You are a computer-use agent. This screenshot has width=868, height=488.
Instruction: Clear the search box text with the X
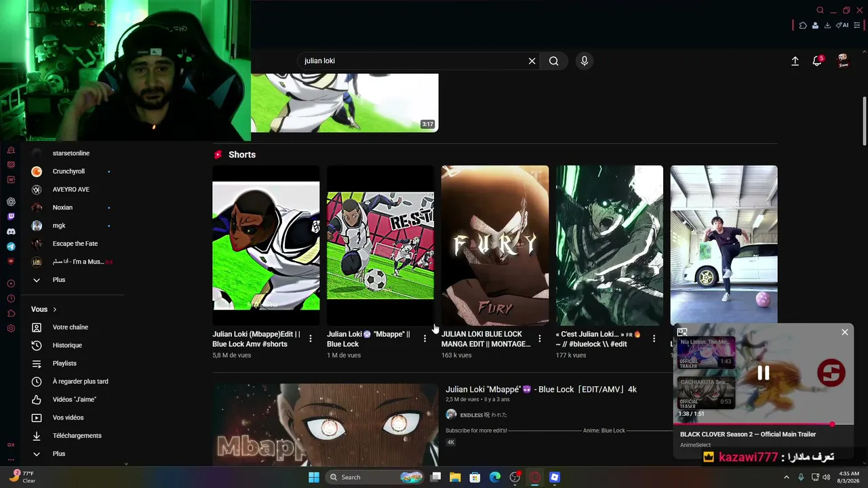coord(532,61)
